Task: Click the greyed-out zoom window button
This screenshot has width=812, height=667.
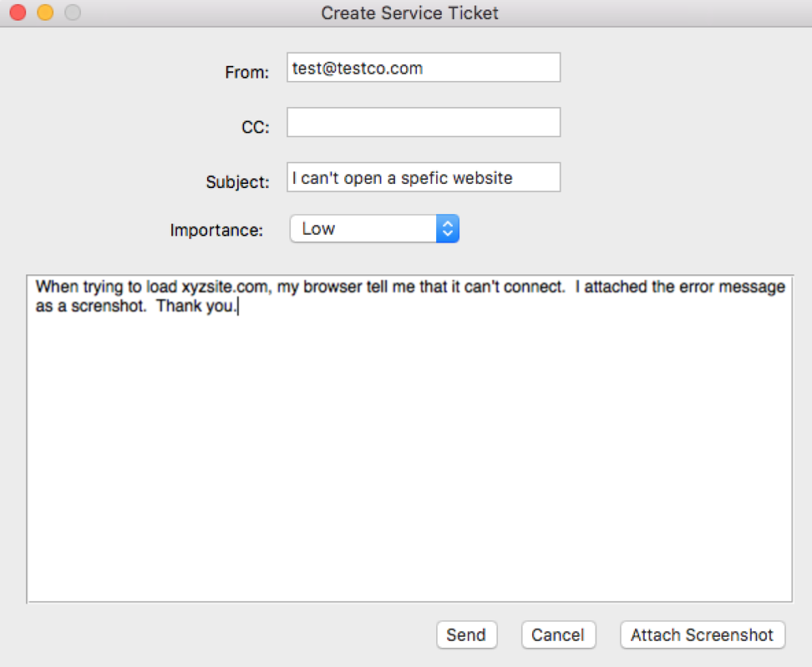Action: (72, 13)
